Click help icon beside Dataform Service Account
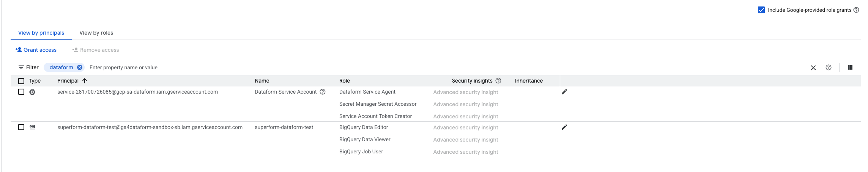 pos(323,92)
